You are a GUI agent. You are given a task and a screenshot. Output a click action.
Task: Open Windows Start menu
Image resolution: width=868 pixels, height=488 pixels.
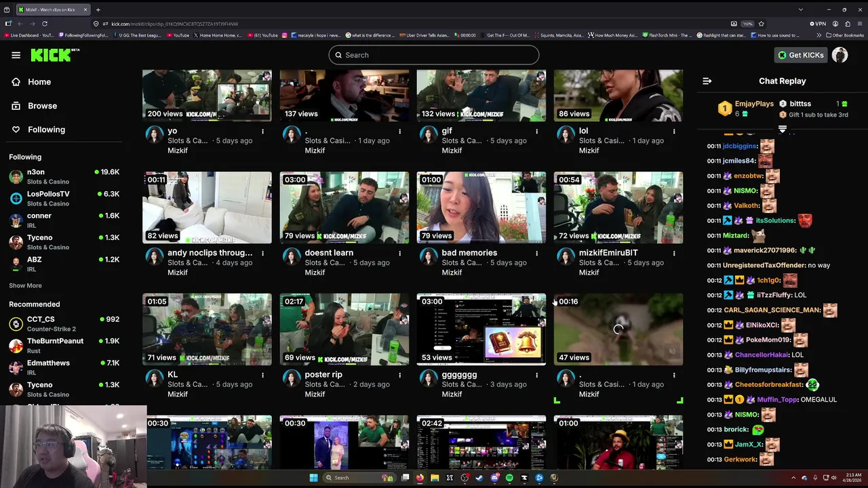click(x=313, y=478)
